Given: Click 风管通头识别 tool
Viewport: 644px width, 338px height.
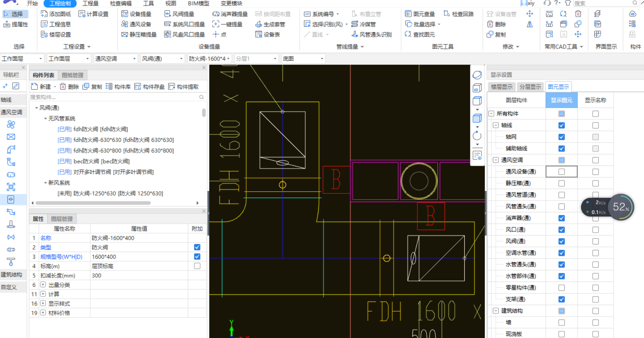Looking at the screenshot, I should click(x=371, y=35).
